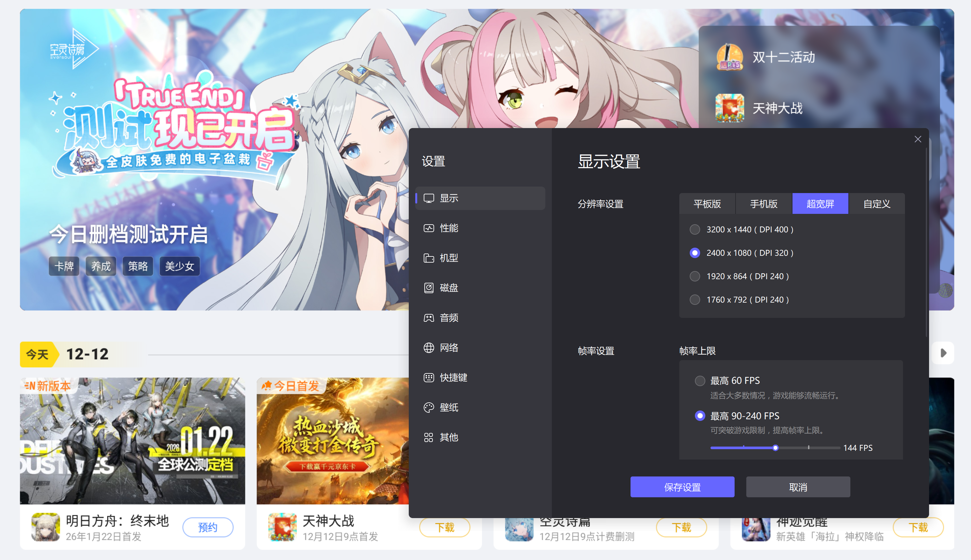The width and height of the screenshot is (971, 560).
Task: Open the 快捷键 keyboard shortcut icon
Action: point(429,377)
